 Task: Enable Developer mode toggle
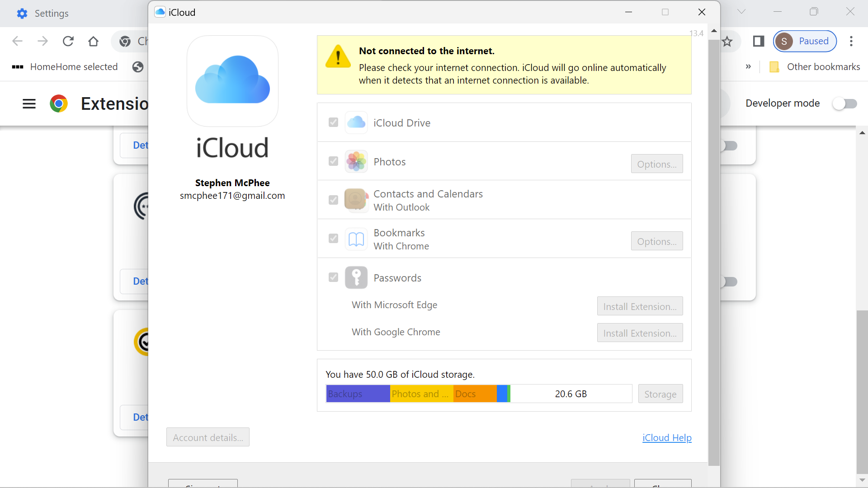[844, 103]
